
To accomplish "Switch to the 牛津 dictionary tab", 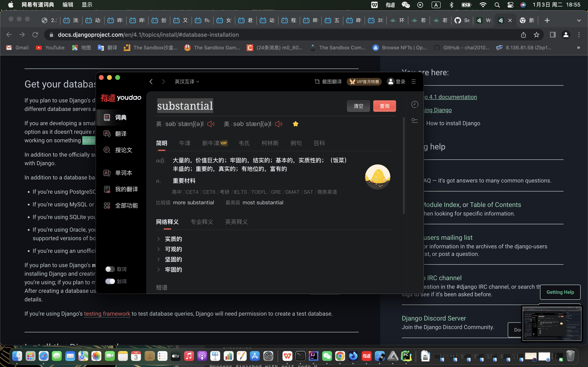I will (184, 143).
